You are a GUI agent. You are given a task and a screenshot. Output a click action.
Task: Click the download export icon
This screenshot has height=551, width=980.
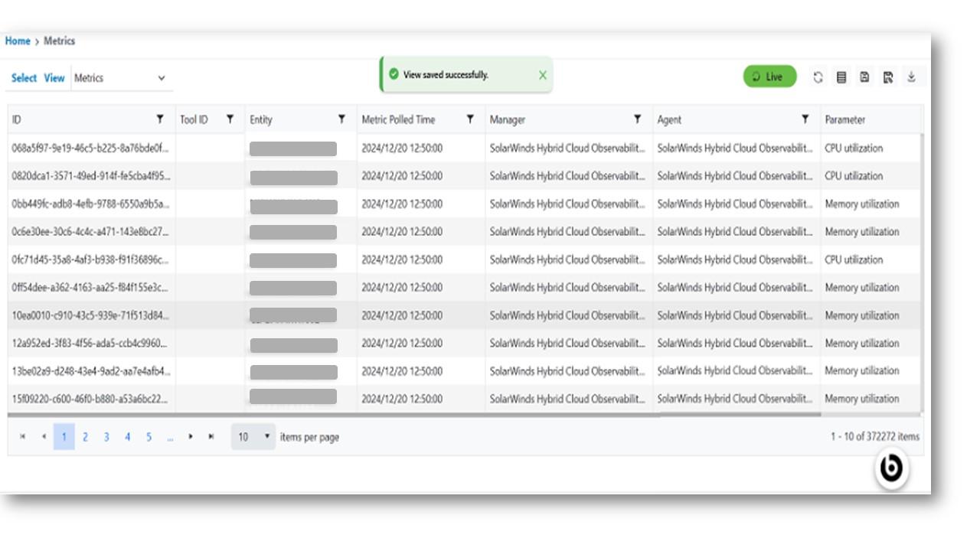click(911, 77)
